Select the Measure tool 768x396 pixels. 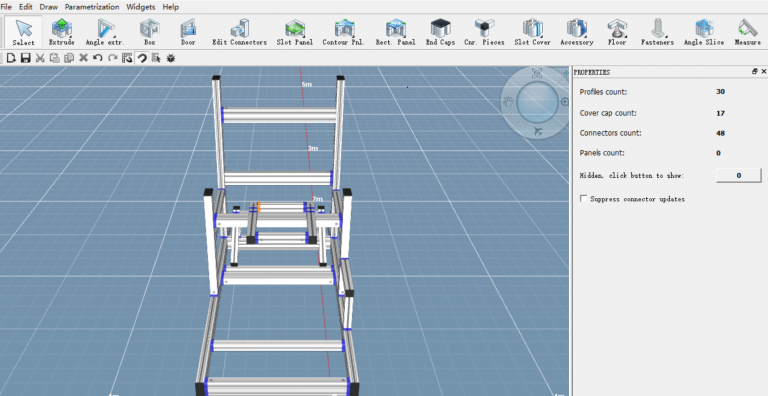click(x=747, y=32)
